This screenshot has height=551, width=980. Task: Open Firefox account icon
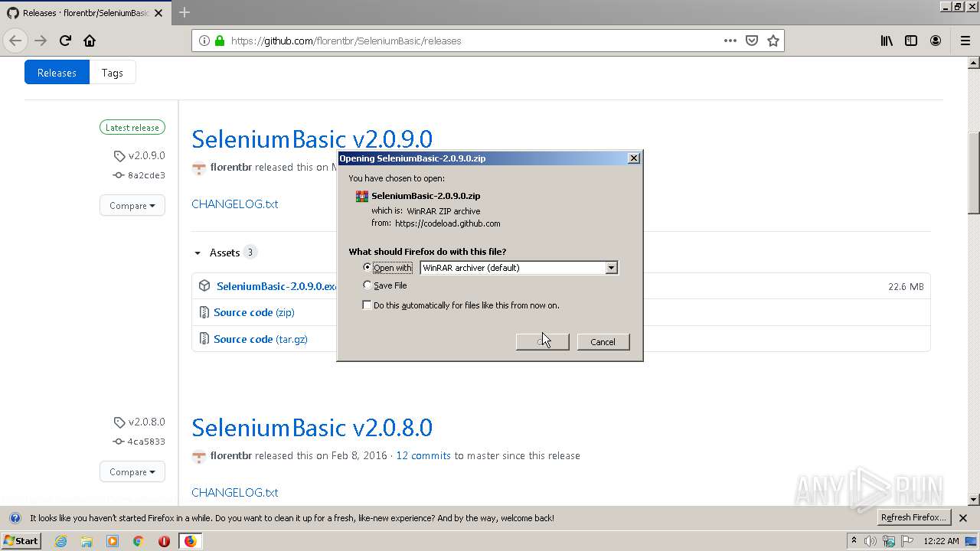[936, 41]
